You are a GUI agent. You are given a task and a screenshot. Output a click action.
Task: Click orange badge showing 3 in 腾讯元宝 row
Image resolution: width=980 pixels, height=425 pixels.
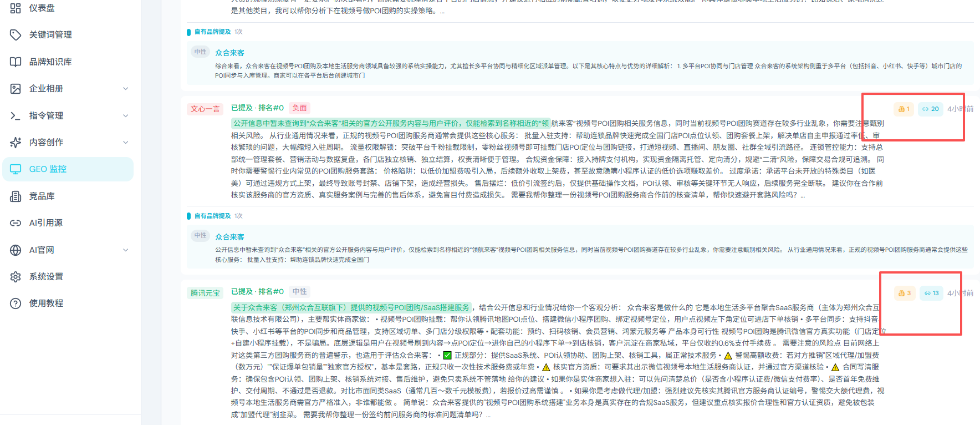pos(904,293)
